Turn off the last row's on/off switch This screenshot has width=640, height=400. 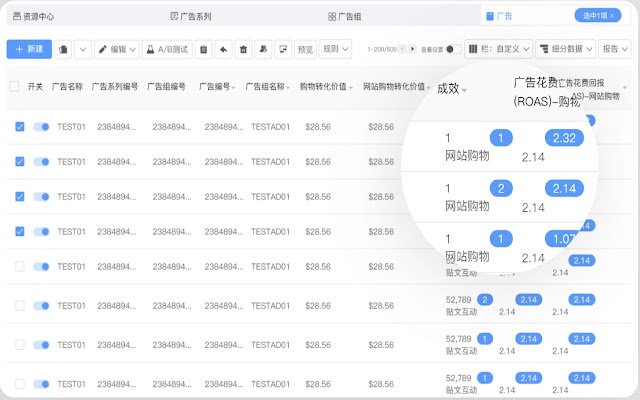(x=41, y=384)
